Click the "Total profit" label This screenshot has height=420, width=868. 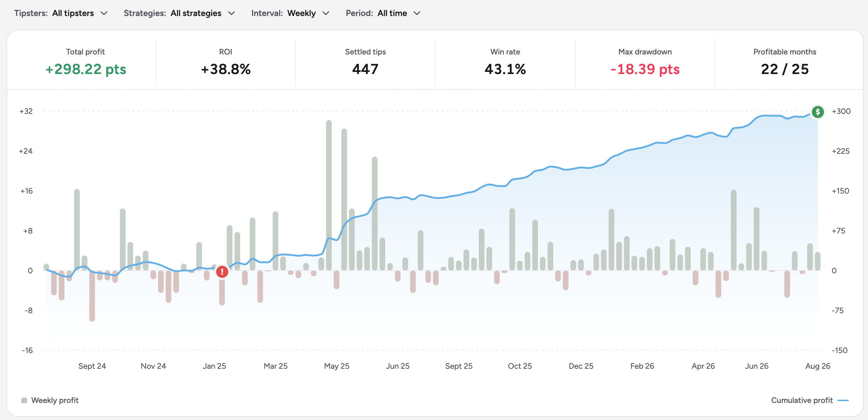pos(85,52)
